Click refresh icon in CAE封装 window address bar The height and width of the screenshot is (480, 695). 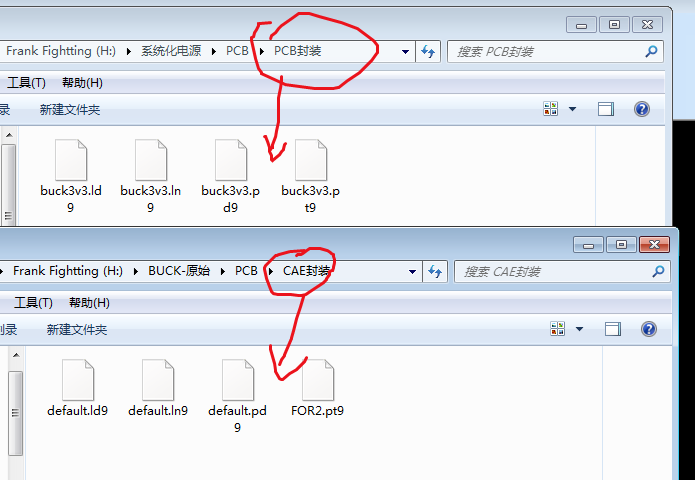435,271
